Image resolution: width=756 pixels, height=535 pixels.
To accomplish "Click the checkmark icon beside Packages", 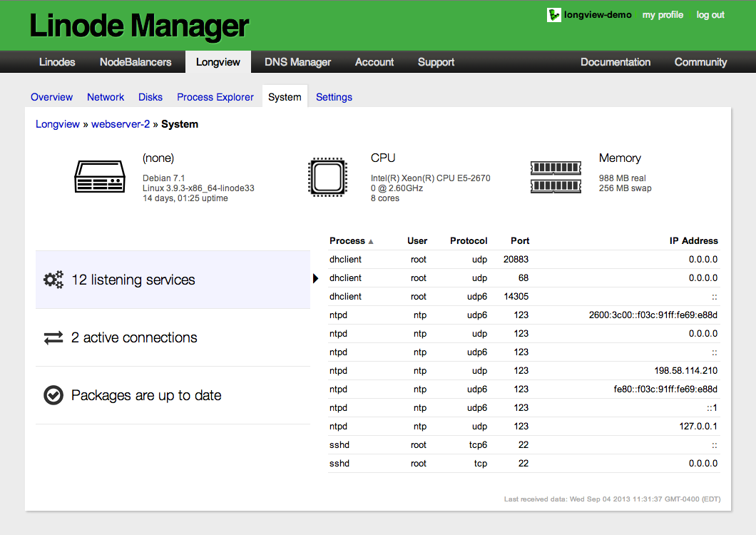I will click(53, 395).
